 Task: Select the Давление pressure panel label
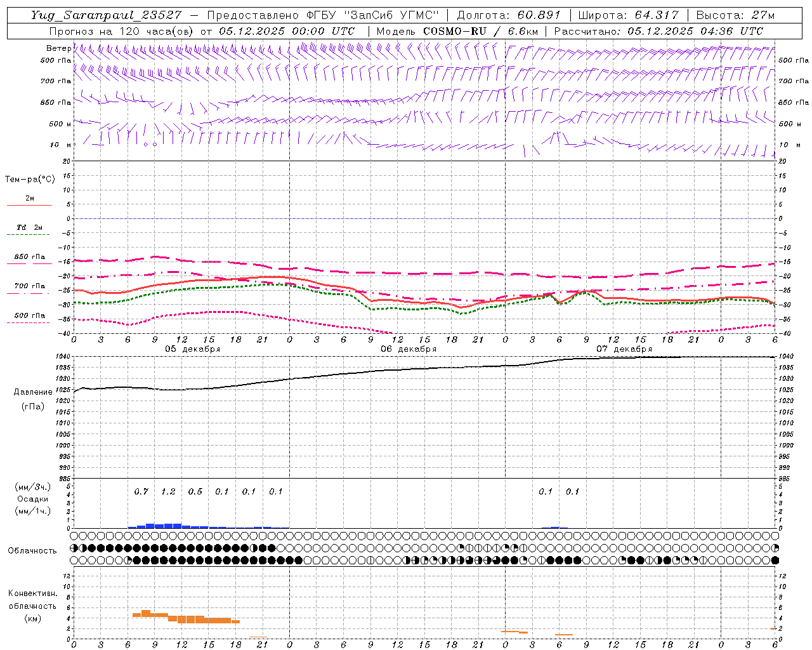tap(33, 392)
